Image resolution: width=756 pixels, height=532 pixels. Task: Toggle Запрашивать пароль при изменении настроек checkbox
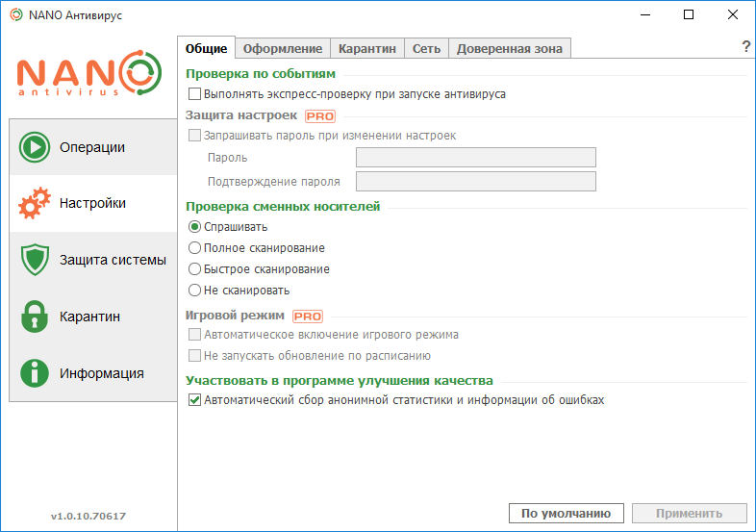[x=195, y=135]
